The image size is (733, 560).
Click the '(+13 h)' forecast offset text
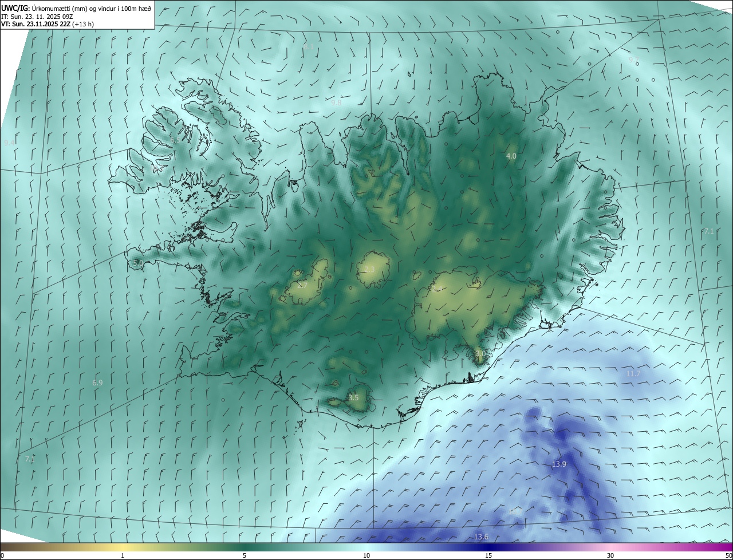83,24
